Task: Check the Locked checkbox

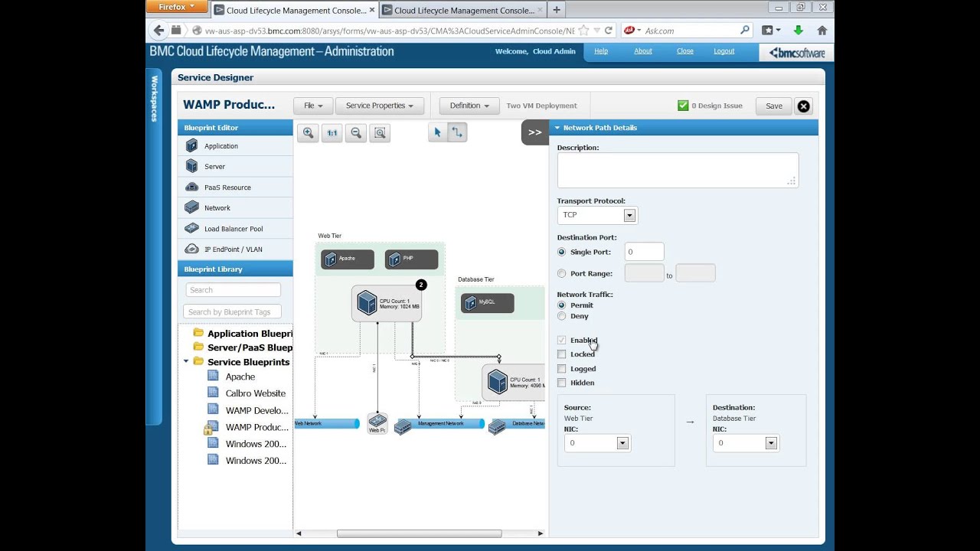Action: (x=562, y=354)
